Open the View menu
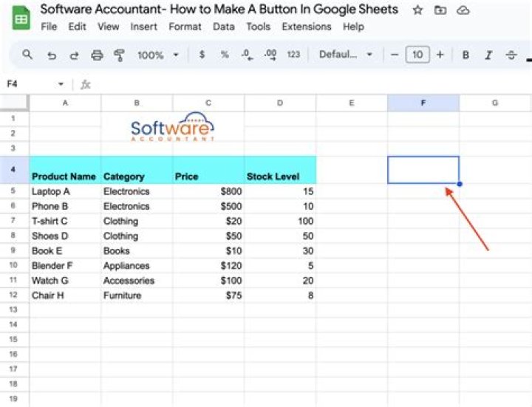 [108, 27]
